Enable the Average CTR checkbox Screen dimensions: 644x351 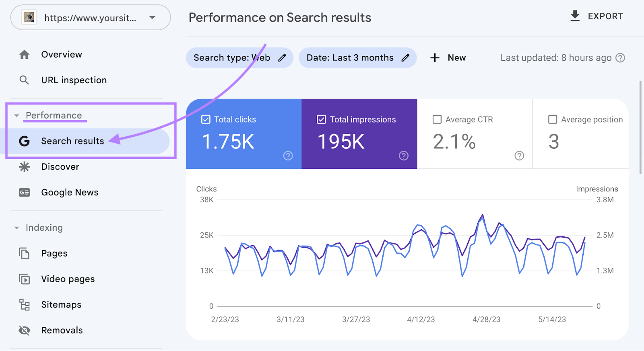[437, 119]
